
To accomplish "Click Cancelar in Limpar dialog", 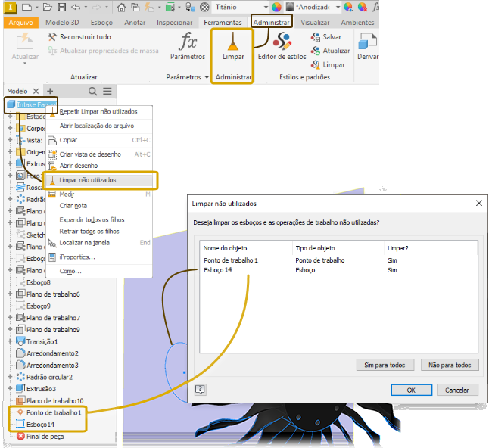I will tap(457, 390).
